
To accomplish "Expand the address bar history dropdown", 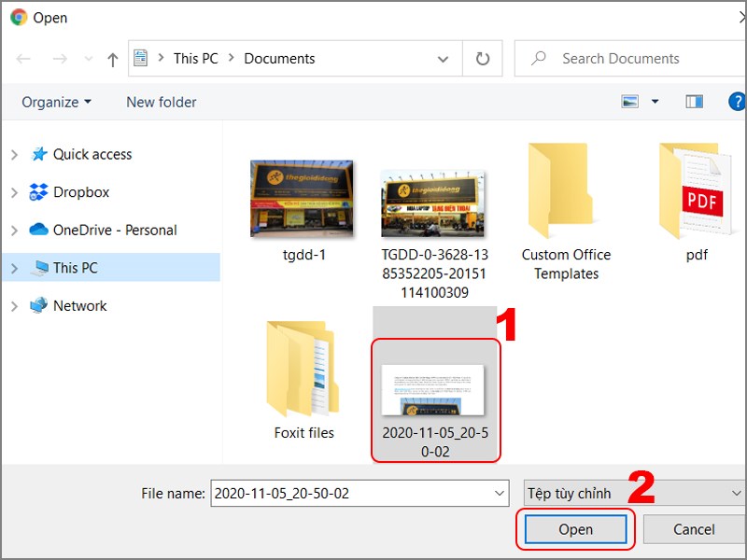I will pos(443,59).
